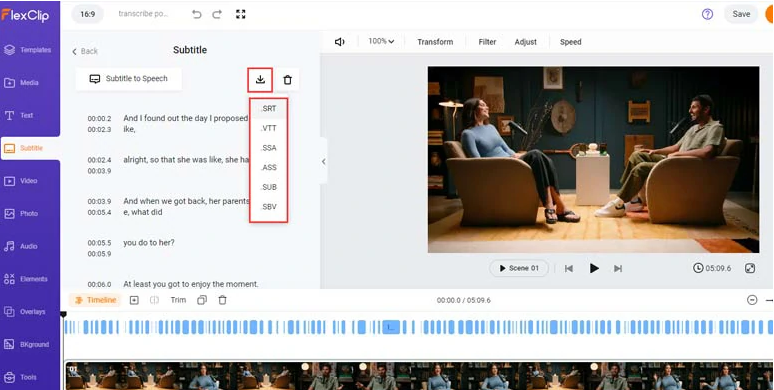Go Back from Subtitle panel
The width and height of the screenshot is (774, 390).
(x=85, y=51)
